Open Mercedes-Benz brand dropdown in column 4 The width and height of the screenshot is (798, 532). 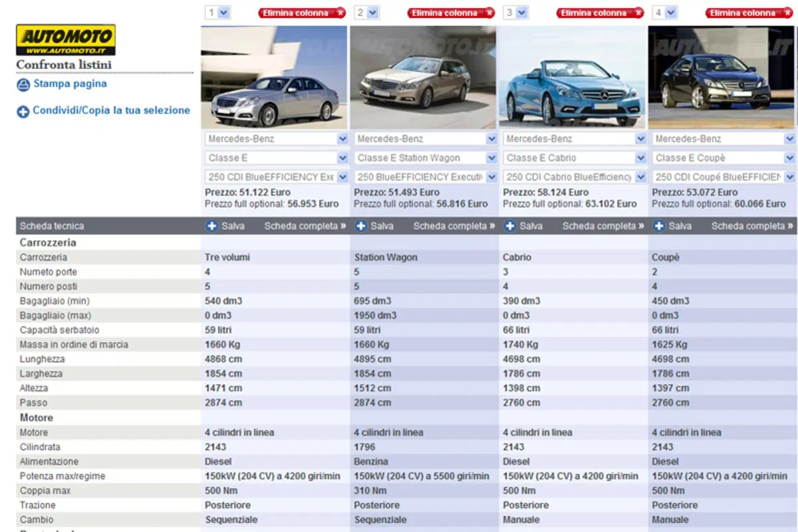[x=724, y=139]
